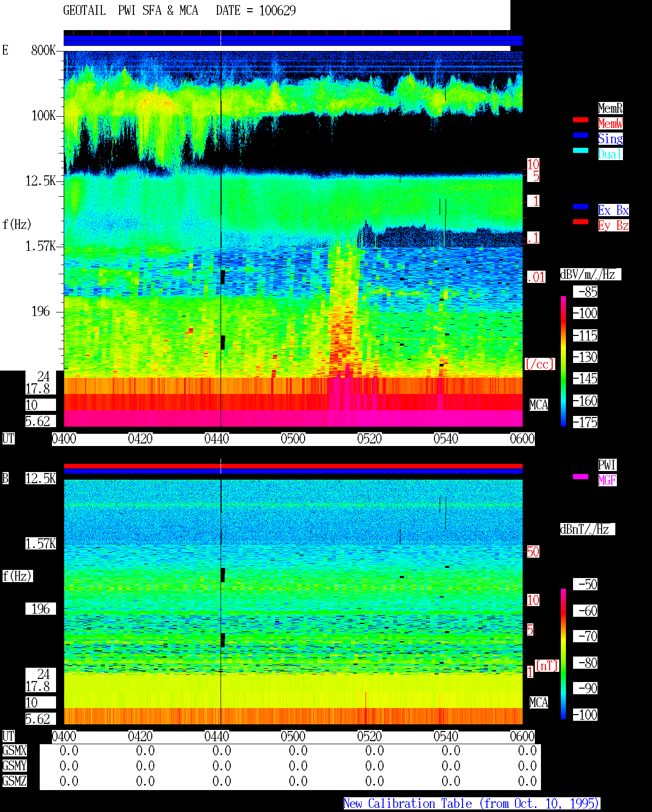Click the MemR legend label
Screen dimensions: 652x812
coord(610,108)
